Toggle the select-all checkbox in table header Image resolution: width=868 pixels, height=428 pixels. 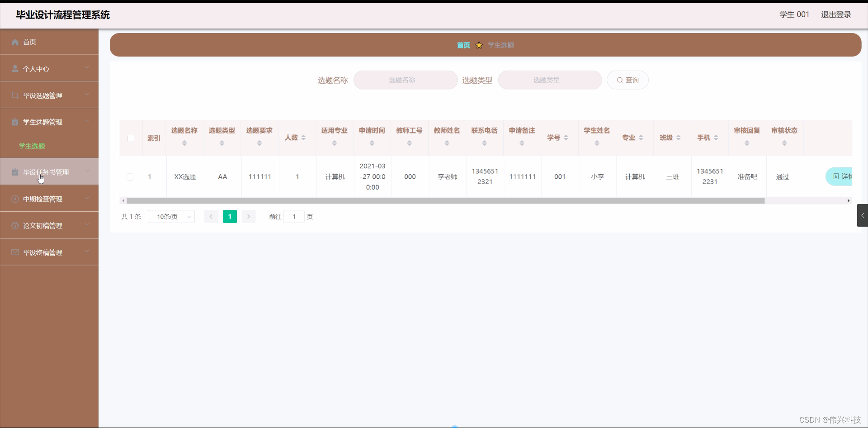click(130, 138)
